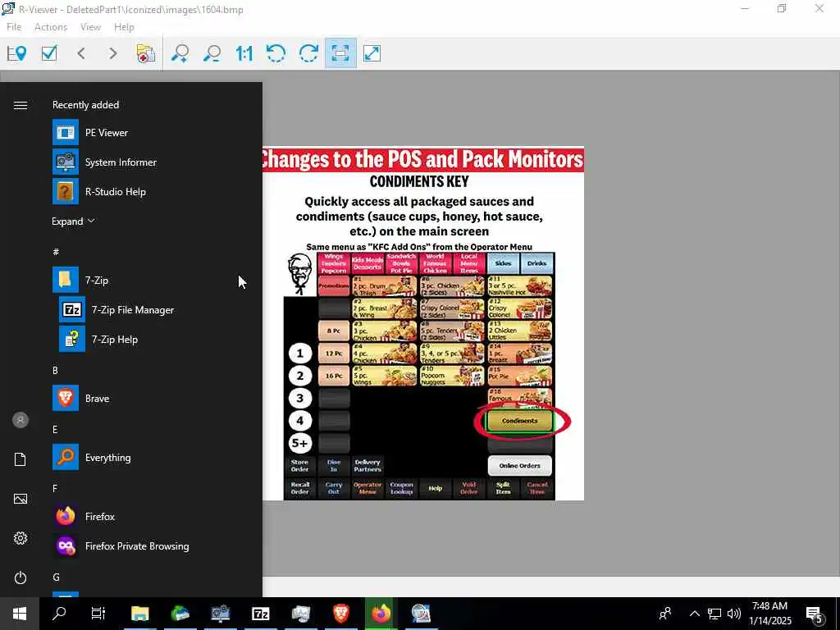Launch Everything search app from Start menu
The width and height of the screenshot is (840, 630).
click(144, 458)
